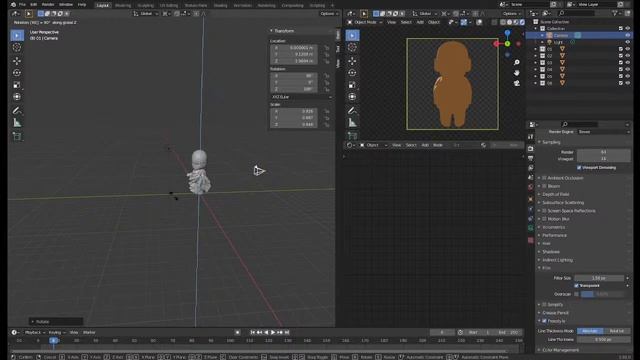Expand the Subsurface Scattering panel
Screen dimensions: 640x360
[x=563, y=202]
